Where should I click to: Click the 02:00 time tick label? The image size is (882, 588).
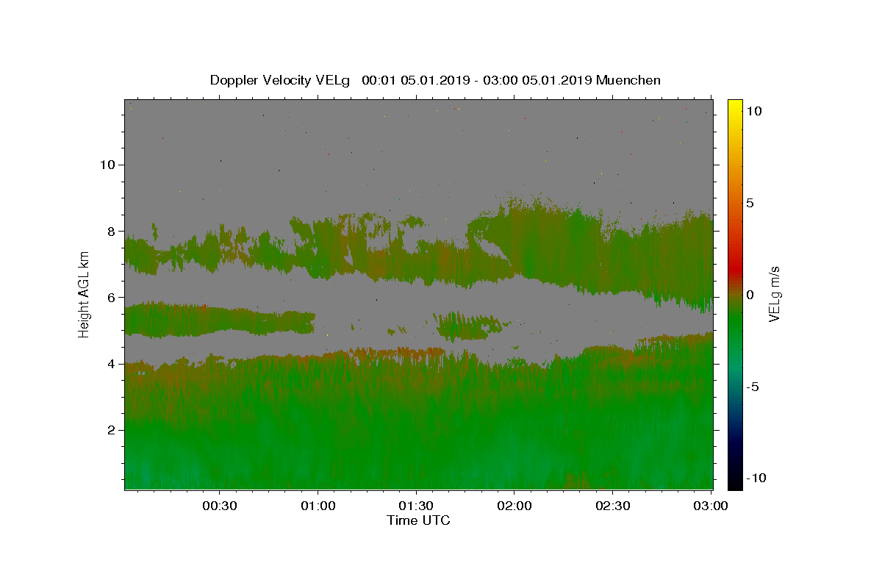point(514,506)
